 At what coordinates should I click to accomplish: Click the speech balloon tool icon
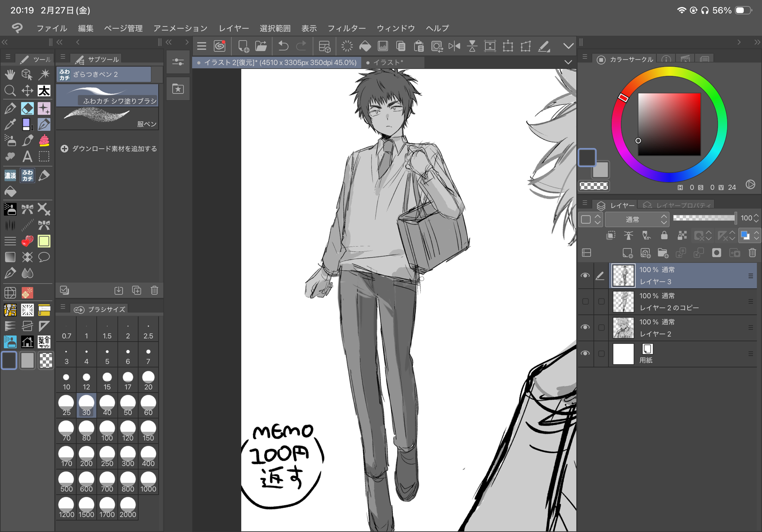[44, 257]
